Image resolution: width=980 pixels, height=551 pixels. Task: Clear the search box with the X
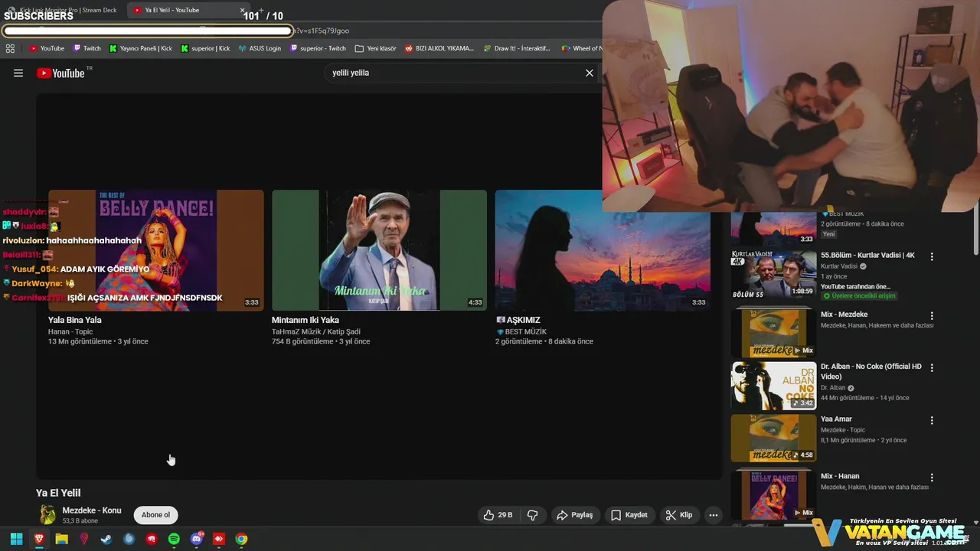pos(590,73)
